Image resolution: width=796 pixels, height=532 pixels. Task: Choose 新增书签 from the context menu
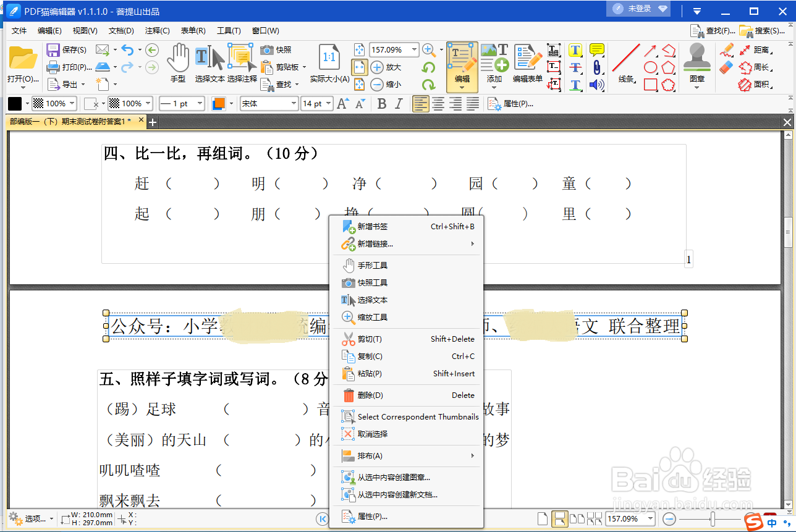(408, 227)
